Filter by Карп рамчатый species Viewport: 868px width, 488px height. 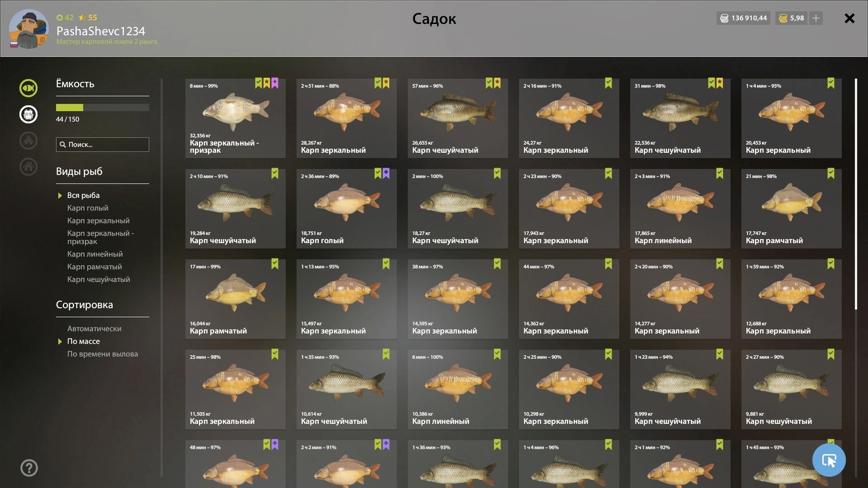tap(94, 267)
